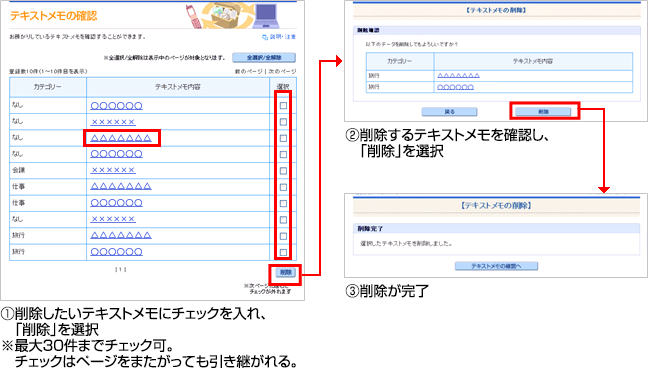Open △△△△△△△ link in the 削除確認 table
Screen dimensions: 648x368
pos(458,76)
